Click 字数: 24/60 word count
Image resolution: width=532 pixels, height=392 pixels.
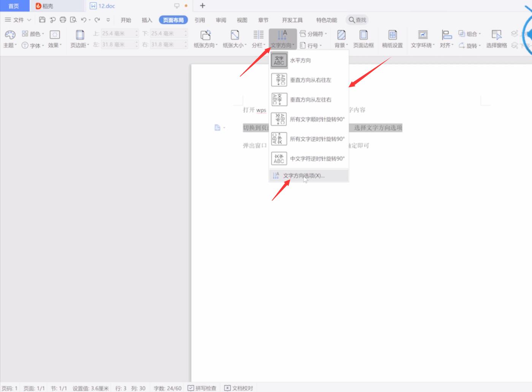coord(168,388)
